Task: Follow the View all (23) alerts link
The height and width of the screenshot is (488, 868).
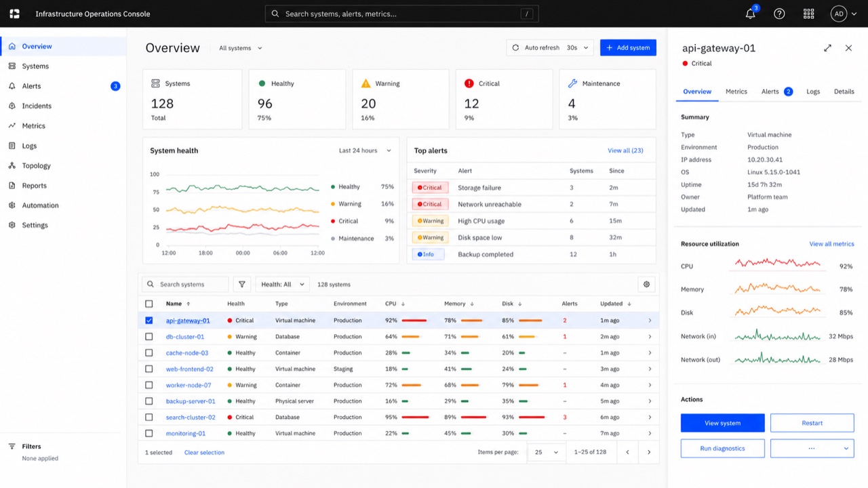Action: [x=625, y=150]
